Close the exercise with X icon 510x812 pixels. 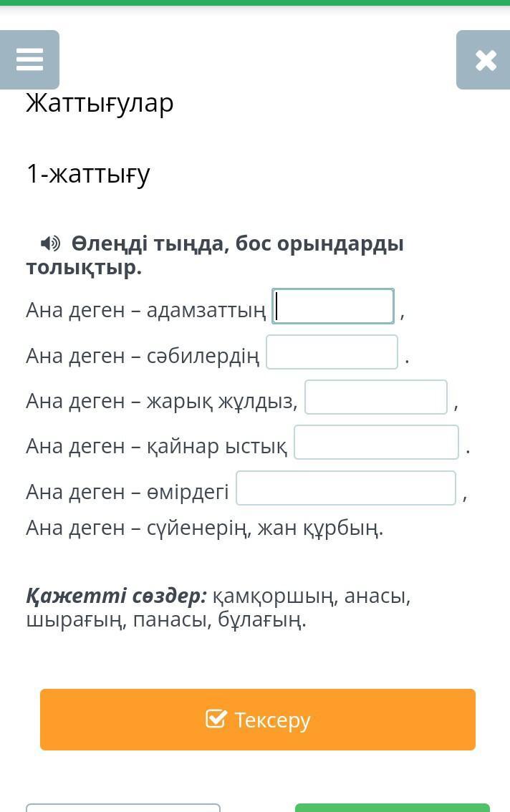point(485,60)
